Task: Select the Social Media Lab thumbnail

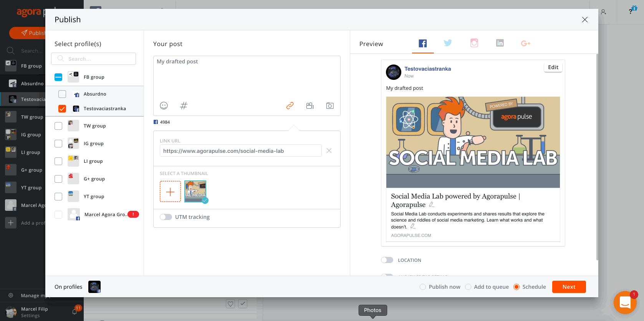Action: pos(195,191)
